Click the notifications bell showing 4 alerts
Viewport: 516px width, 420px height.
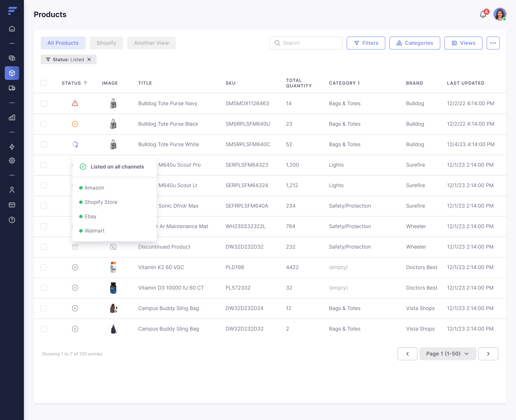pyautogui.click(x=483, y=14)
